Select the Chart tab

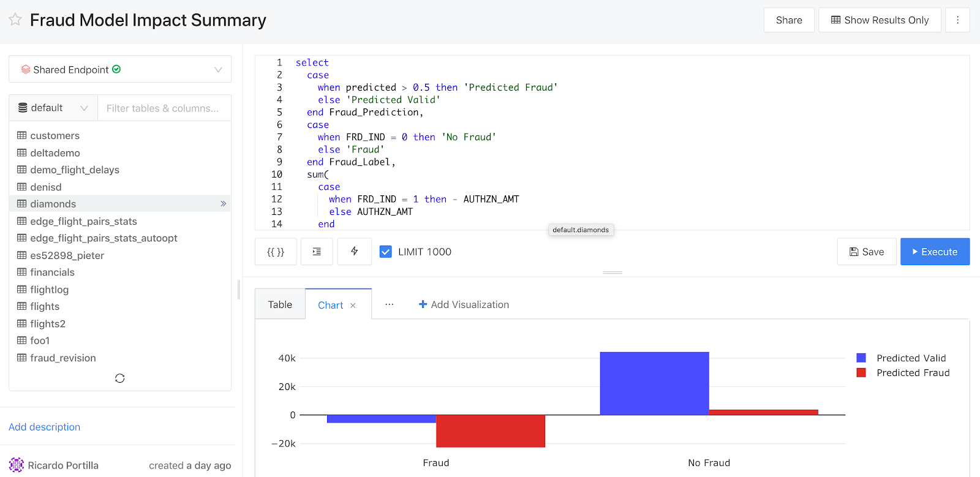[x=330, y=305]
